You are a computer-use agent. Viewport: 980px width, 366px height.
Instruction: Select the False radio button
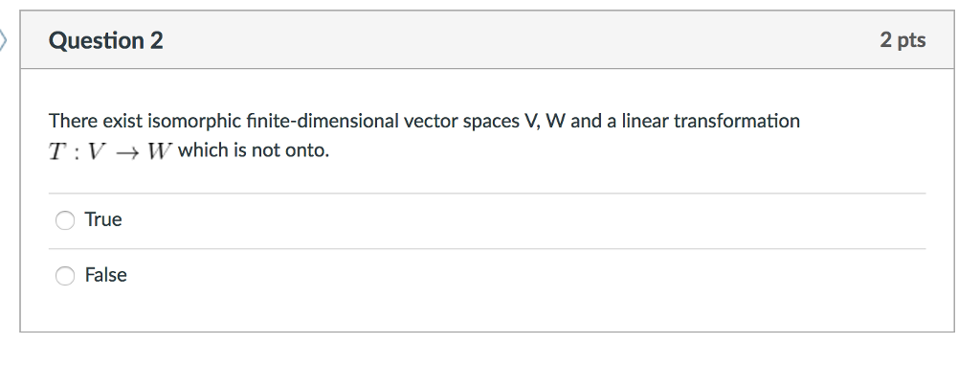(65, 276)
